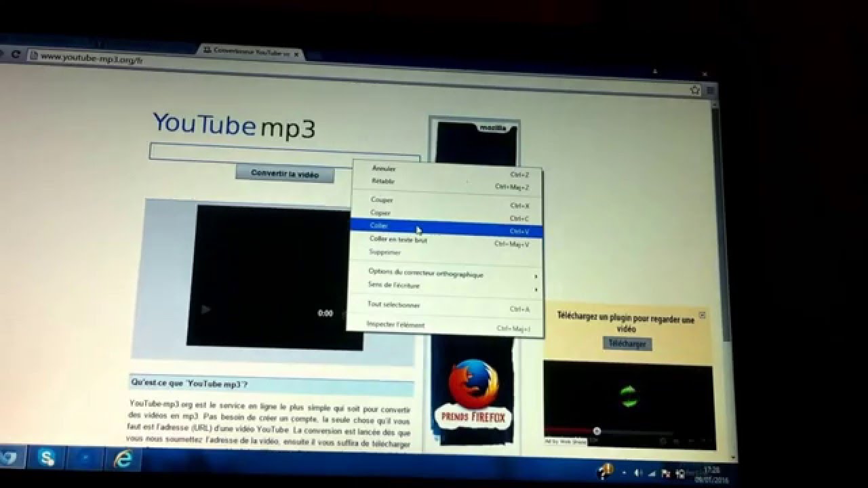Open the Chrome hamburger menu
This screenshot has width=868, height=488.
click(x=710, y=90)
